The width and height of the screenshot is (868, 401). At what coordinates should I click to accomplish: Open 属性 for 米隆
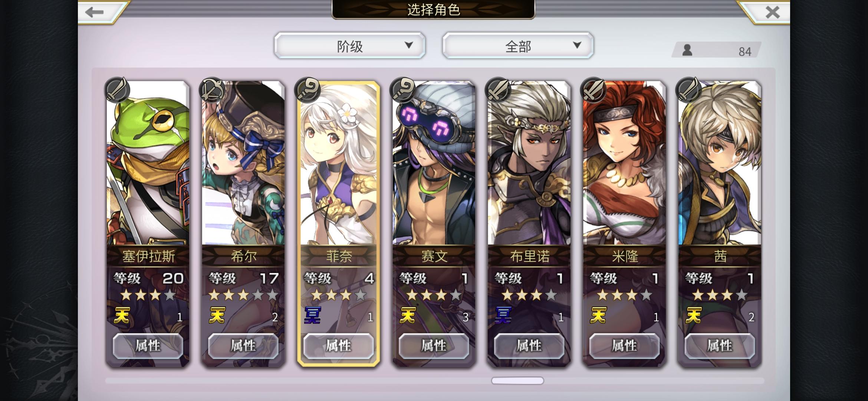625,346
